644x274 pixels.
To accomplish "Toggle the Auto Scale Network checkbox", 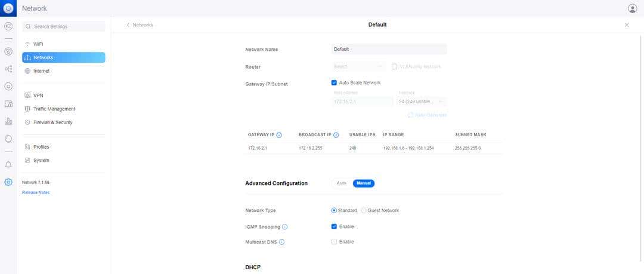I will [x=334, y=83].
